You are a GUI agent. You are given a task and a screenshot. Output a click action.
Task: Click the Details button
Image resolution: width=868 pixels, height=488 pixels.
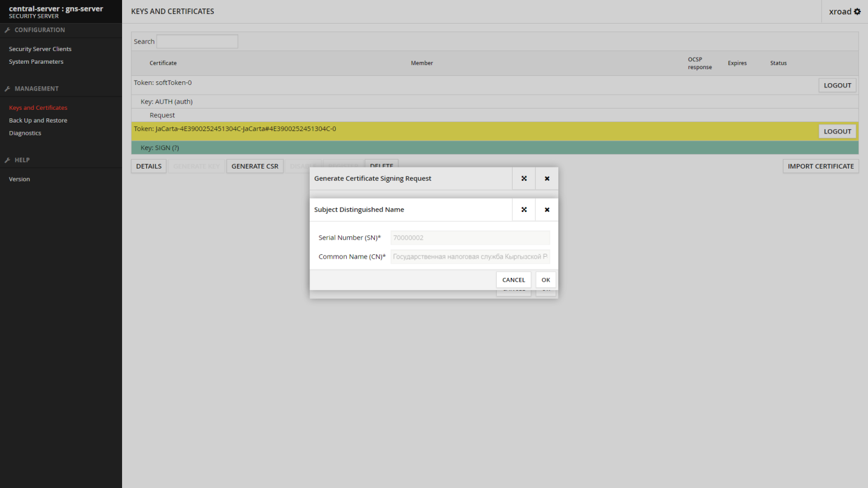(x=149, y=166)
